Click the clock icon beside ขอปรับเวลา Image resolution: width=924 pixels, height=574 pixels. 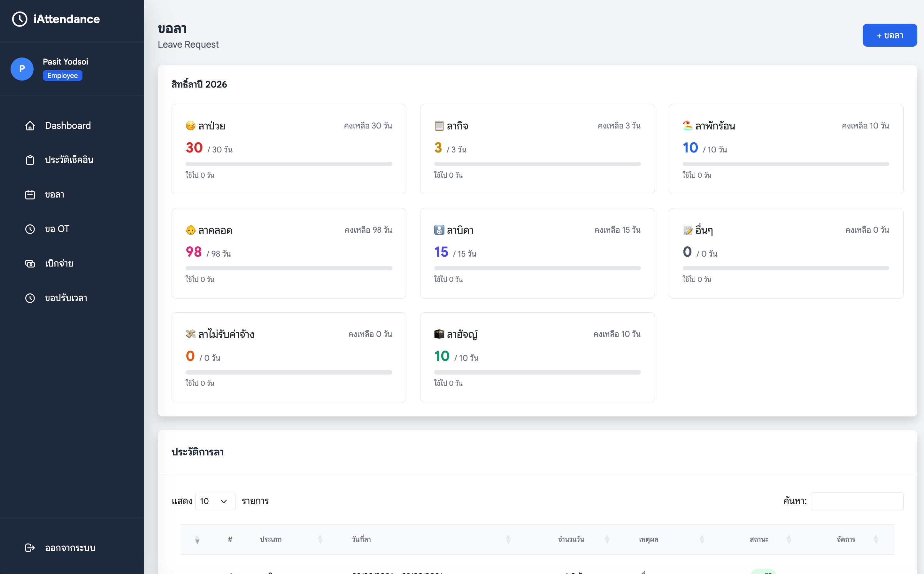coord(30,298)
